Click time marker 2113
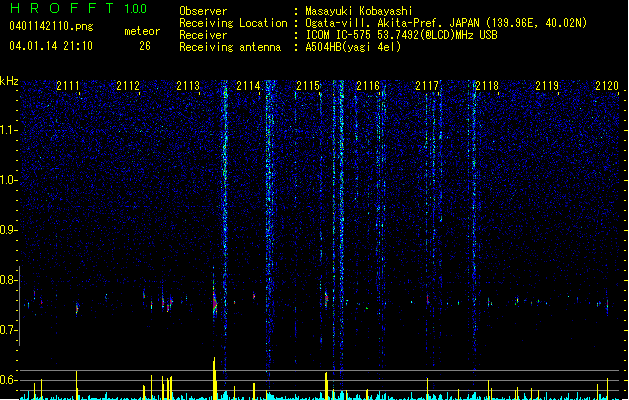 (x=188, y=85)
